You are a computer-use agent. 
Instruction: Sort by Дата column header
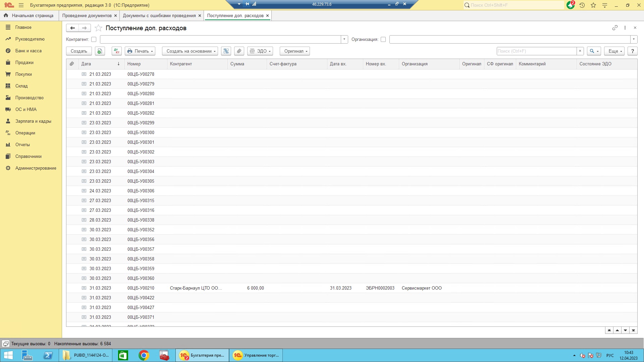click(x=101, y=64)
